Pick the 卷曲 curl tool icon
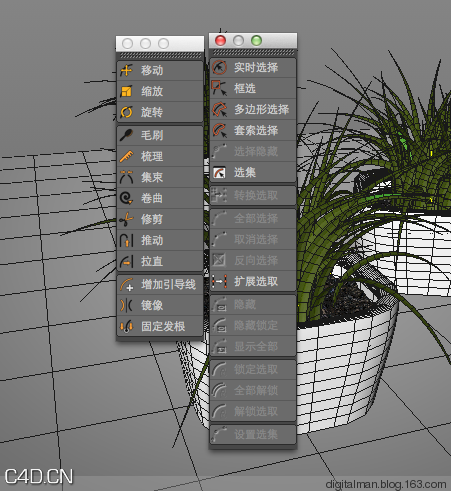Screen dimensions: 451x491 [x=126, y=198]
